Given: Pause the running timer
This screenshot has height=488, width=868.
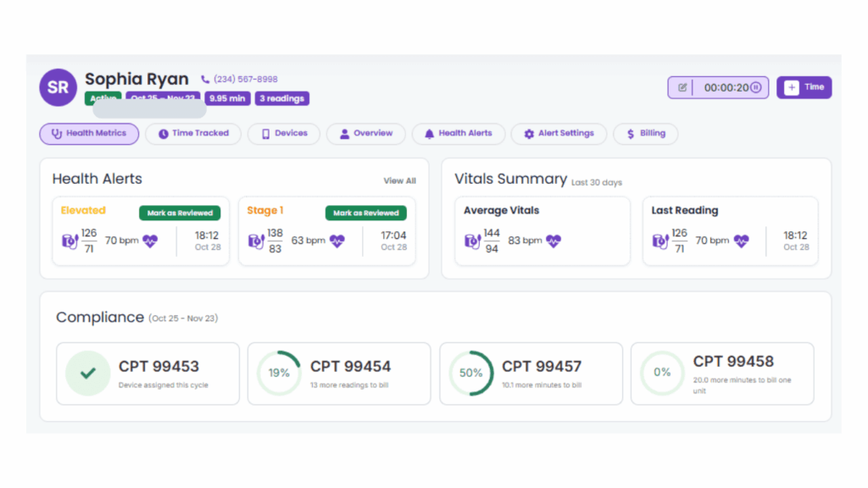Looking at the screenshot, I should pyautogui.click(x=755, y=87).
